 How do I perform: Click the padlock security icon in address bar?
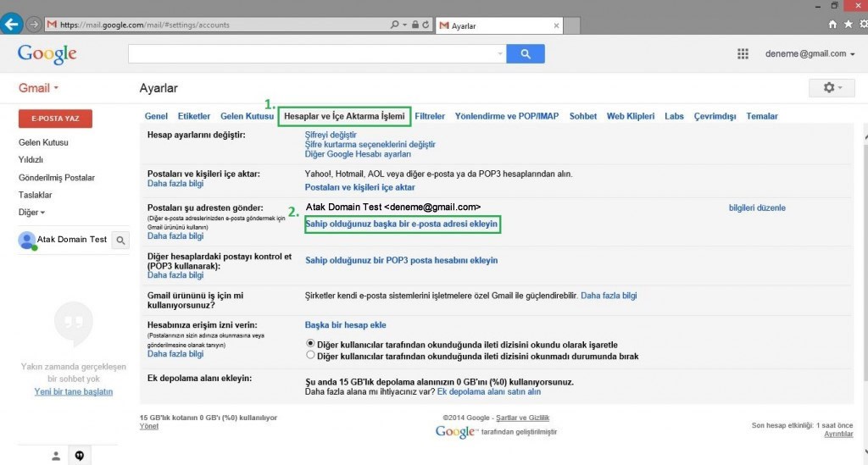[415, 25]
